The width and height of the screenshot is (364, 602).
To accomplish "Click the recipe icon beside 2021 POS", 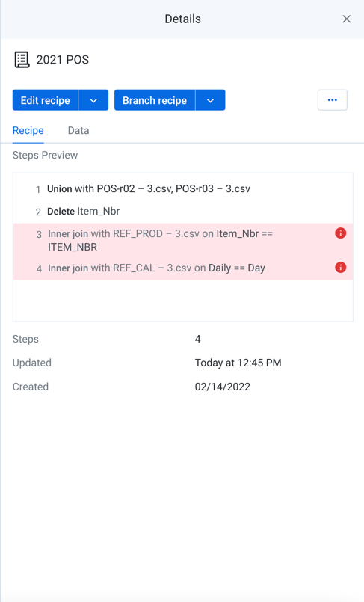I will [22, 60].
